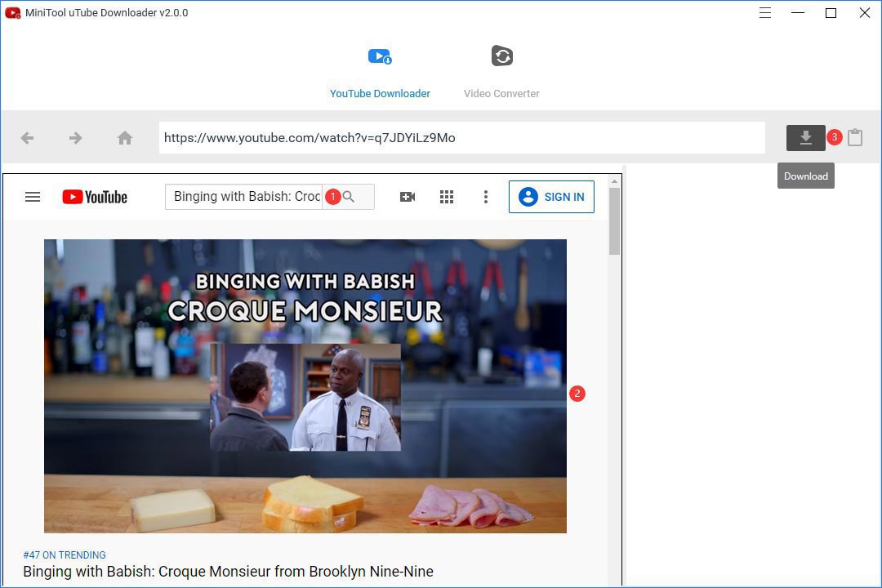Open the YouTube more options three-dot menu
The height and width of the screenshot is (588, 882).
point(486,197)
